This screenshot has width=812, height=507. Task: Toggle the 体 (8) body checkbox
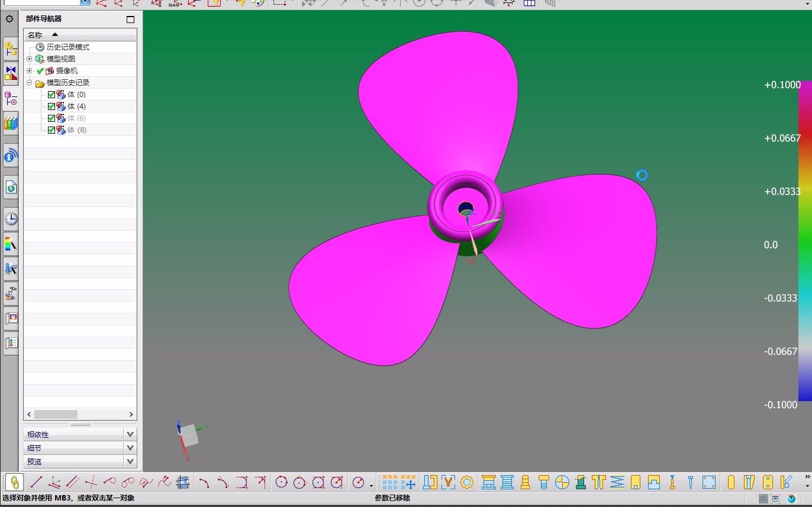[51, 130]
